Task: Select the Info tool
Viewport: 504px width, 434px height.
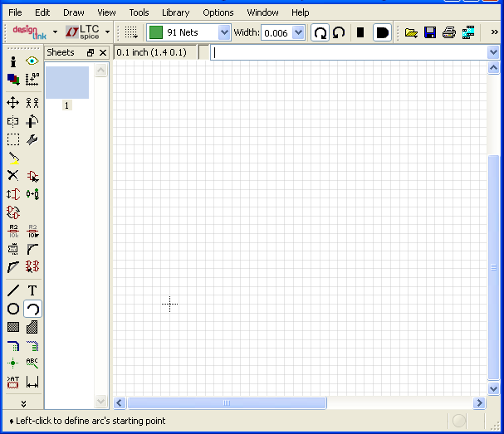Action: pos(13,61)
